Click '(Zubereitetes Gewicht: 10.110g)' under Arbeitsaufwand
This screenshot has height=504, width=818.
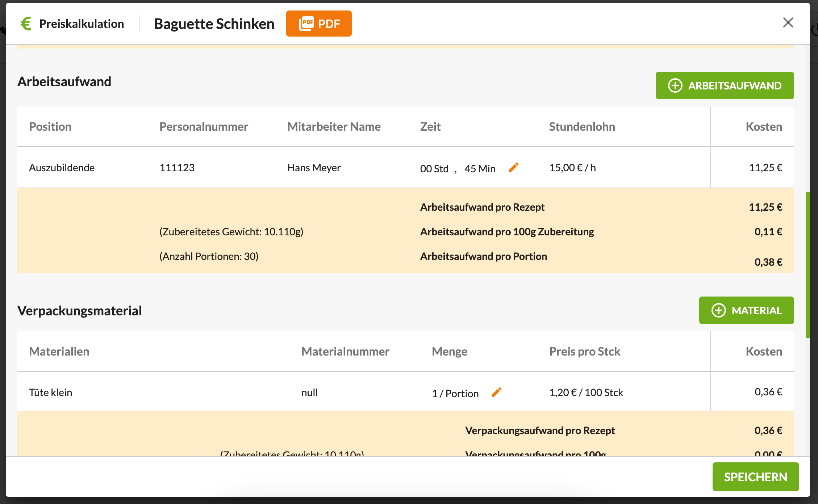231,232
